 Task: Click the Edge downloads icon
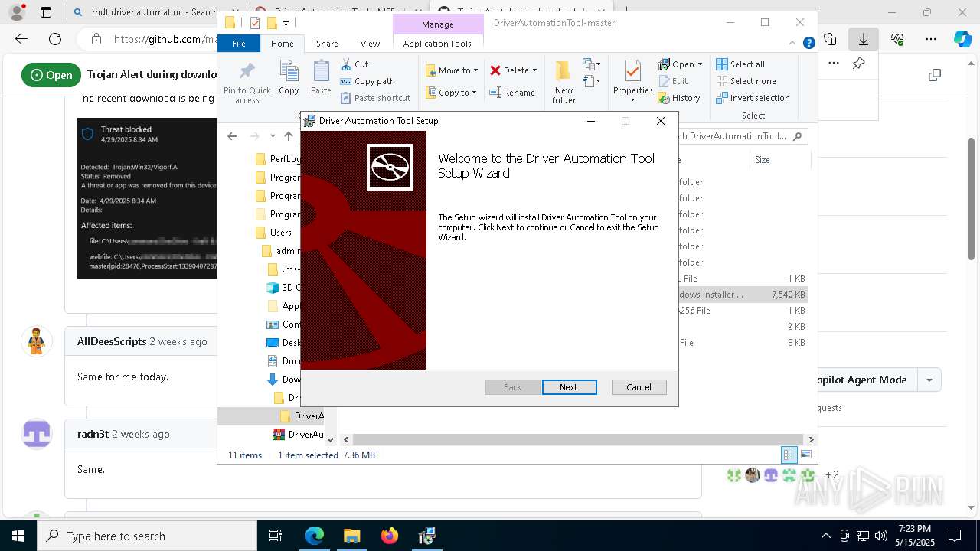coord(864,39)
